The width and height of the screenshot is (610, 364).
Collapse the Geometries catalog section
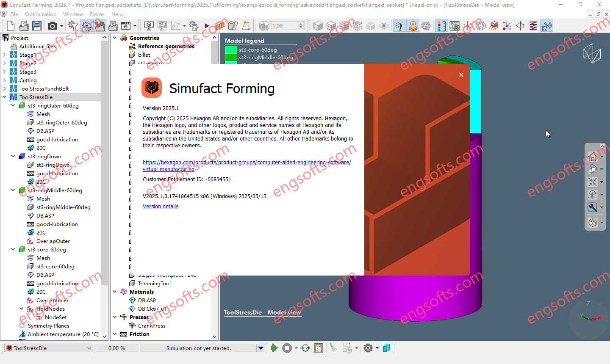[x=115, y=38]
